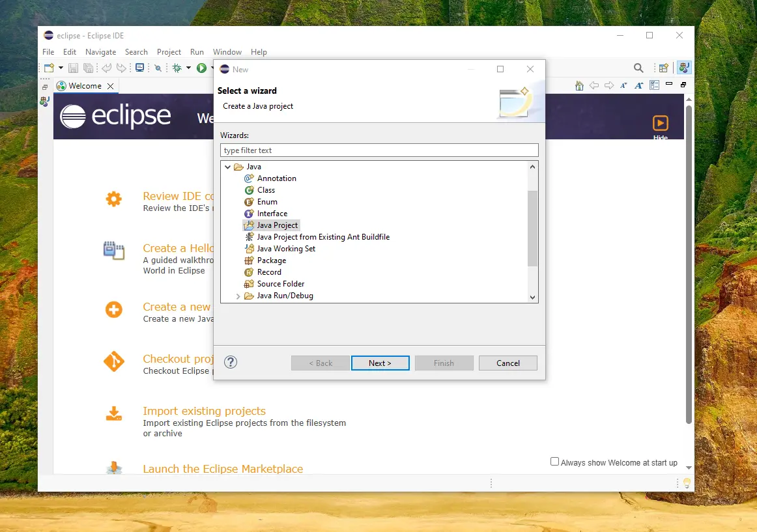Enable Always show Welcome at start up

tap(554, 462)
